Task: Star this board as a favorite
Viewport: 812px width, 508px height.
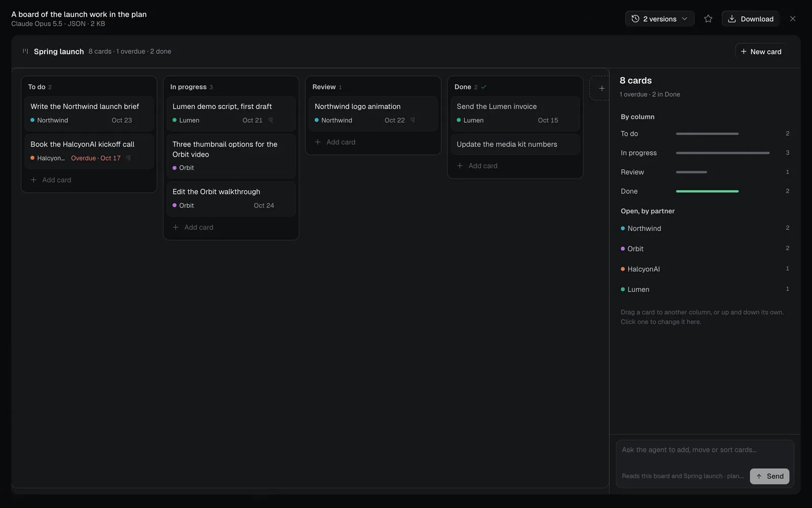Action: pos(708,19)
